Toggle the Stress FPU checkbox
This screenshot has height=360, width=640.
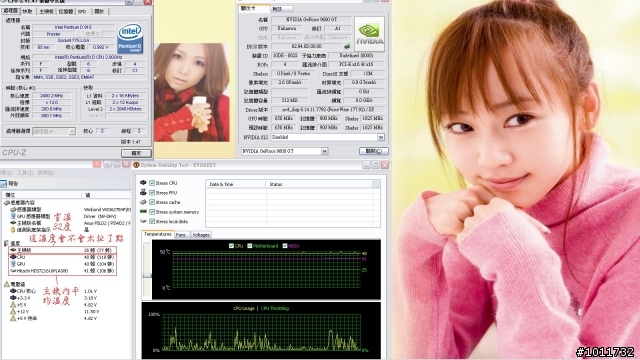pos(152,193)
